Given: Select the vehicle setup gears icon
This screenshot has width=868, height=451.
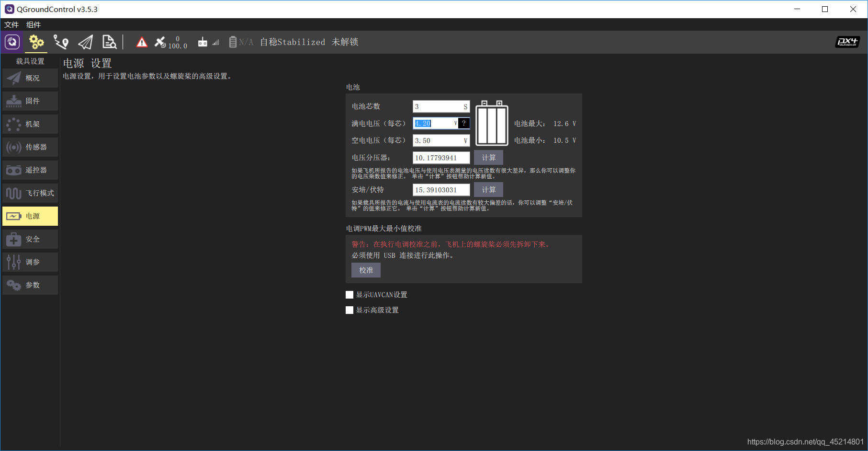Looking at the screenshot, I should (x=36, y=42).
